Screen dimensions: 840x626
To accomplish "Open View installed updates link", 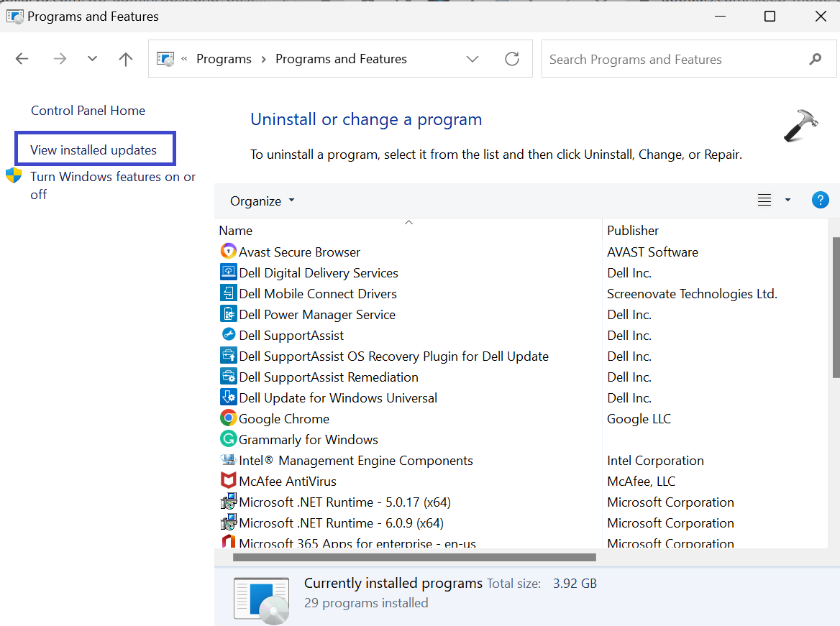I will (93, 150).
